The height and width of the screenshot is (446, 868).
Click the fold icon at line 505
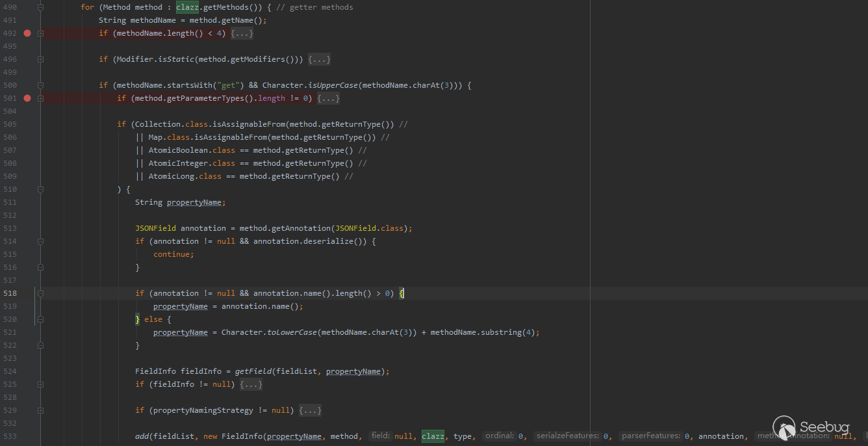point(40,124)
